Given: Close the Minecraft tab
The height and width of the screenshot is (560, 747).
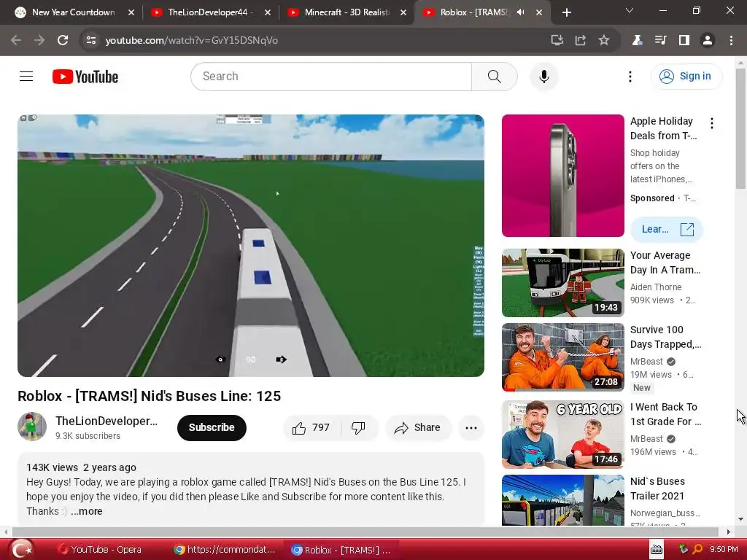Looking at the screenshot, I should [403, 12].
